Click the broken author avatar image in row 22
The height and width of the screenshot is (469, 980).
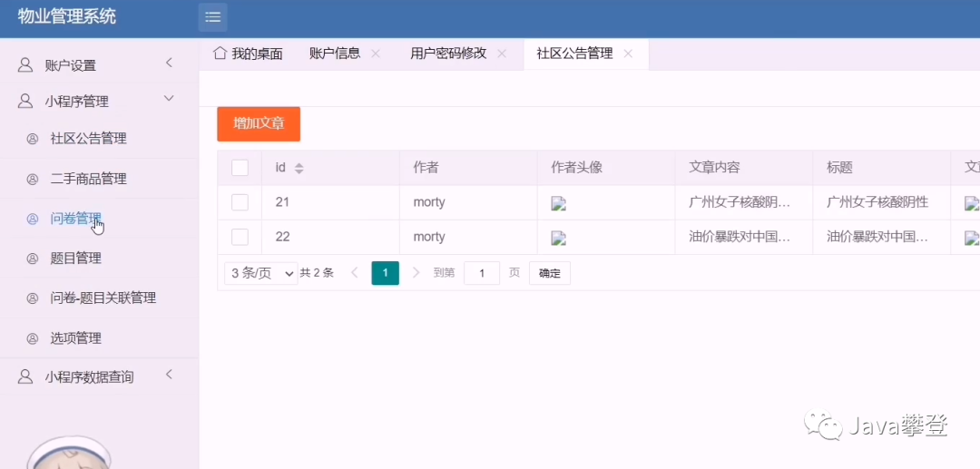coord(558,238)
